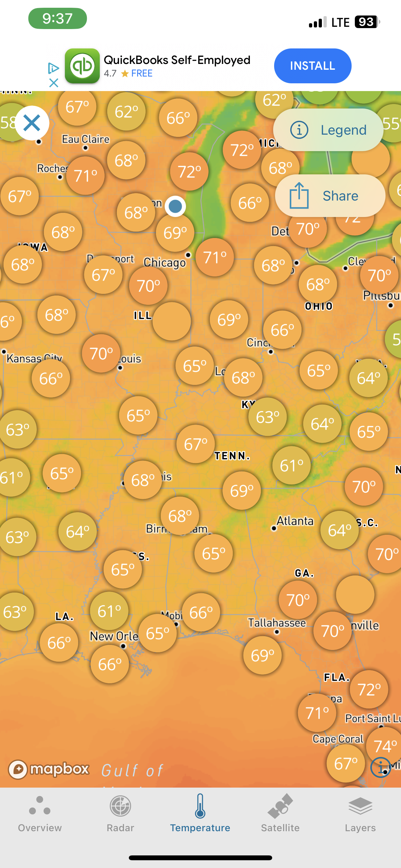The image size is (401, 868).
Task: Switch to the Satellite view tab
Action: click(x=280, y=813)
